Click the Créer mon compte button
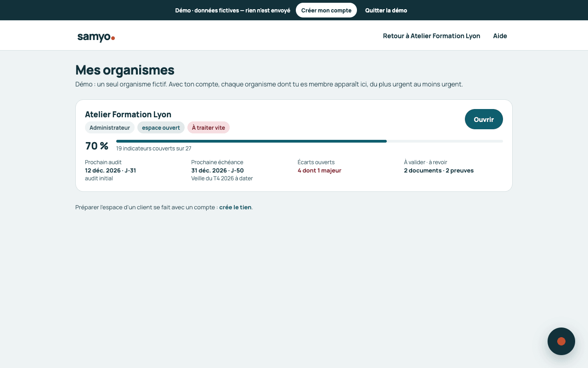Viewport: 588px width, 368px height. [x=326, y=10]
